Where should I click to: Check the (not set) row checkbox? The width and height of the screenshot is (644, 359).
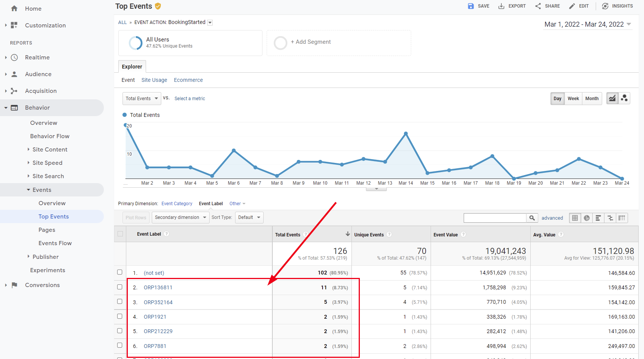coord(120,272)
